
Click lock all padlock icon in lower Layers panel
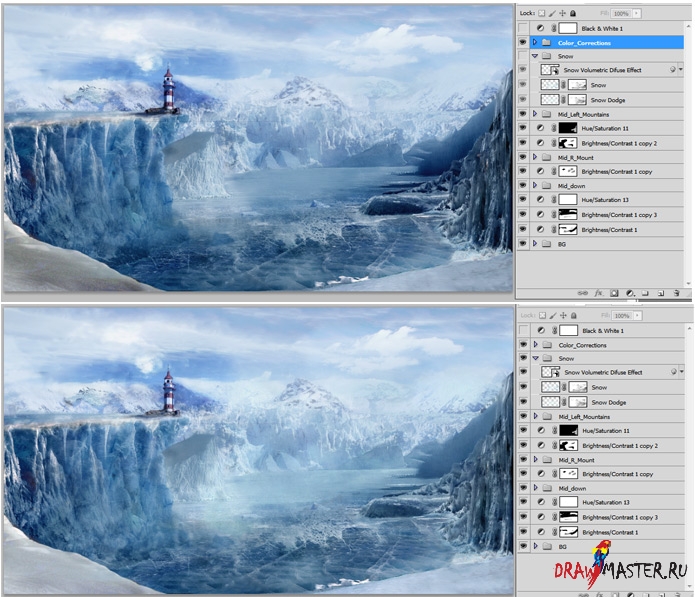(574, 316)
